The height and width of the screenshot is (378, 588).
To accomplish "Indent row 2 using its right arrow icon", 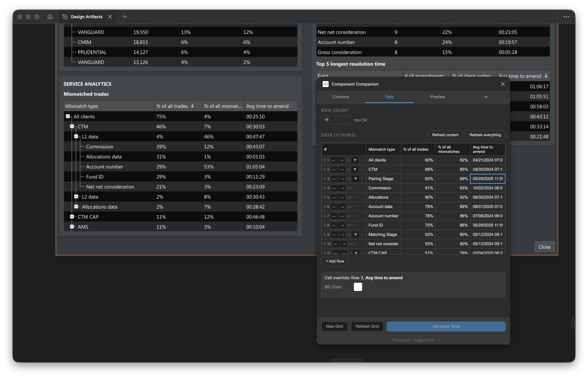I will point(342,169).
